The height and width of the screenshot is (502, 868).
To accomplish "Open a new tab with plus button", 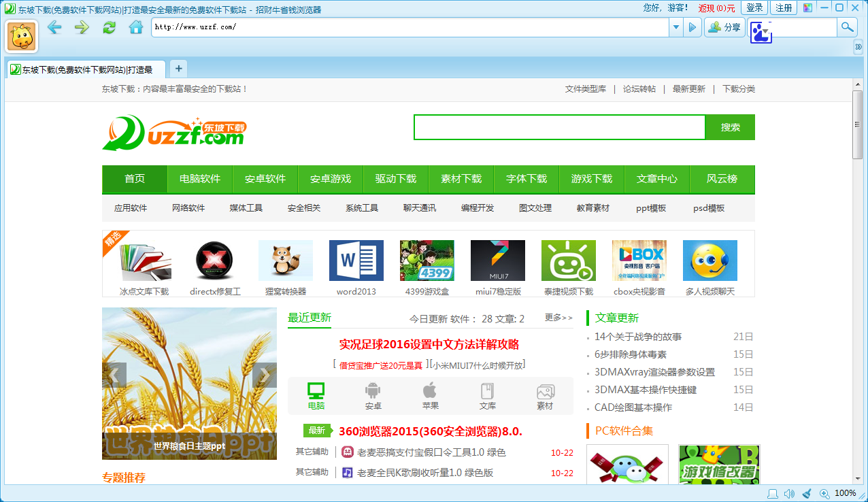I will click(x=178, y=68).
